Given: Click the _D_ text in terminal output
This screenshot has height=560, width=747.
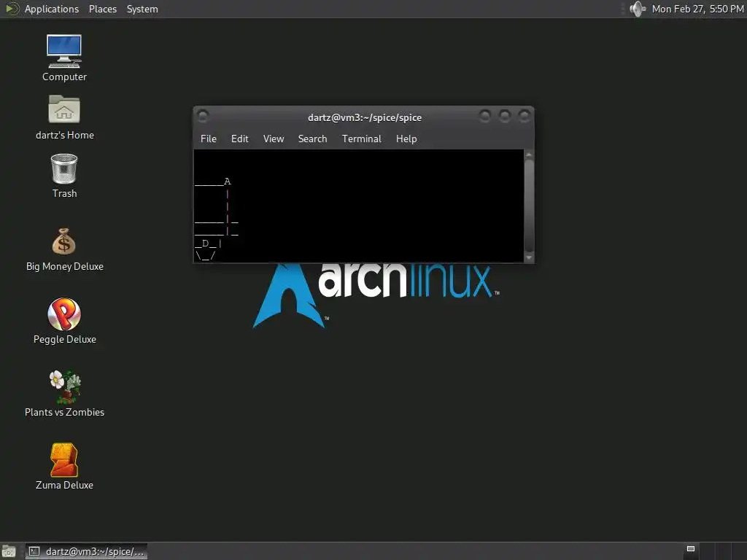Looking at the screenshot, I should (x=206, y=244).
